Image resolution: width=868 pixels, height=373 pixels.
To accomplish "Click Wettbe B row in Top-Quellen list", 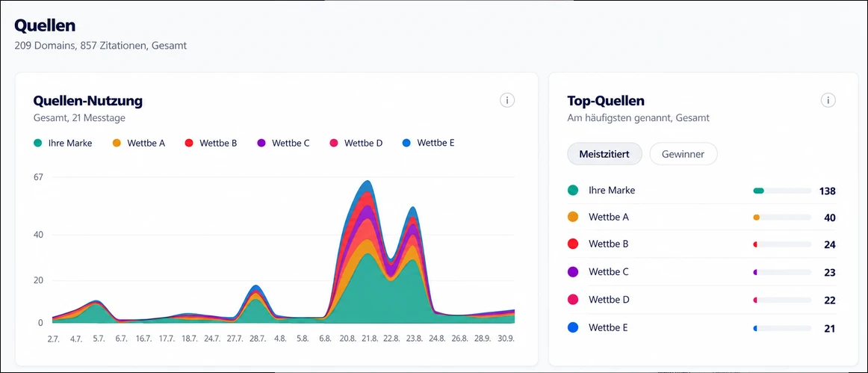I will pyautogui.click(x=701, y=244).
